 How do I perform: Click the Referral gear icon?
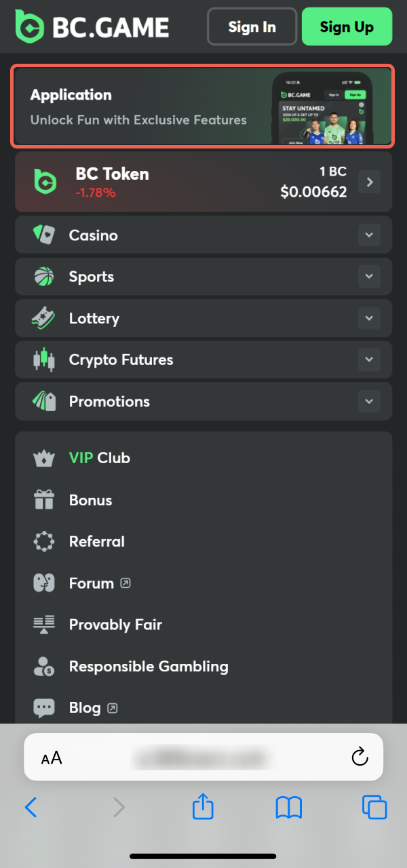click(x=44, y=541)
